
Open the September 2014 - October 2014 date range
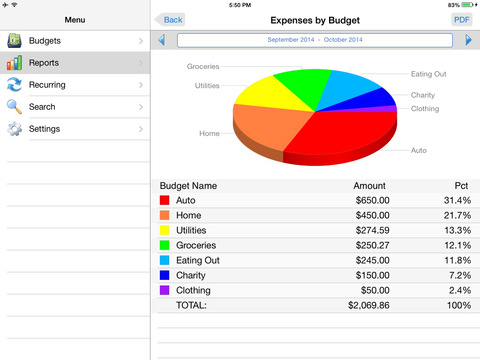coord(315,40)
